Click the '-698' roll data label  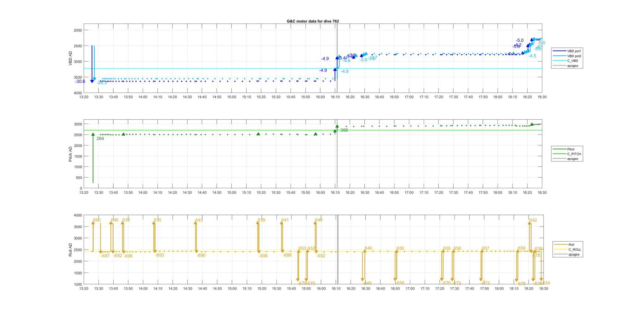click(128, 255)
